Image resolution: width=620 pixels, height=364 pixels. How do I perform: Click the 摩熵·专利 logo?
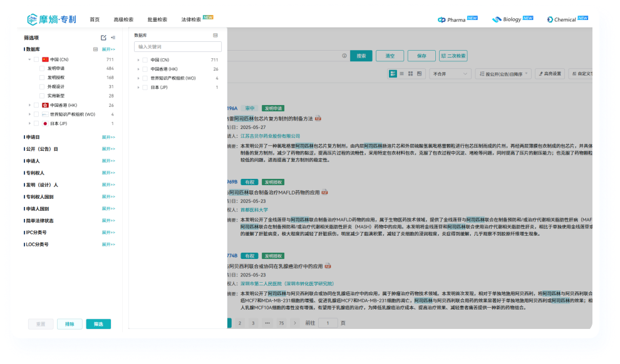coord(51,19)
